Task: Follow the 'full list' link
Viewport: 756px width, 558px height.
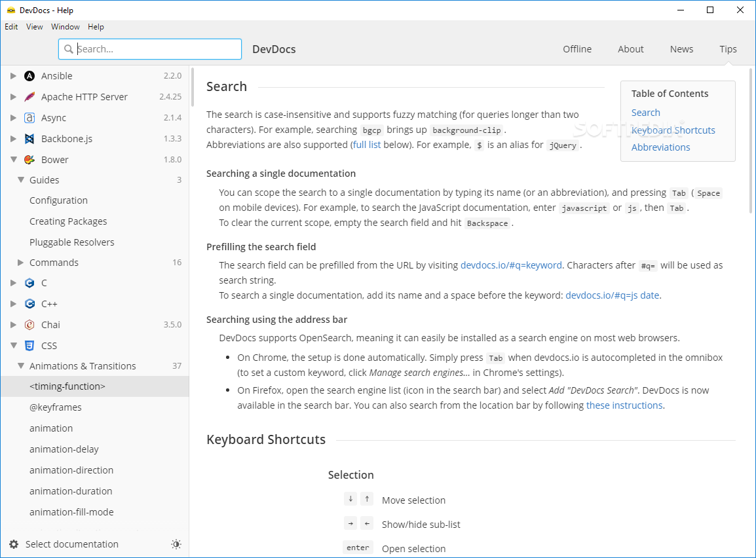Action: (367, 145)
